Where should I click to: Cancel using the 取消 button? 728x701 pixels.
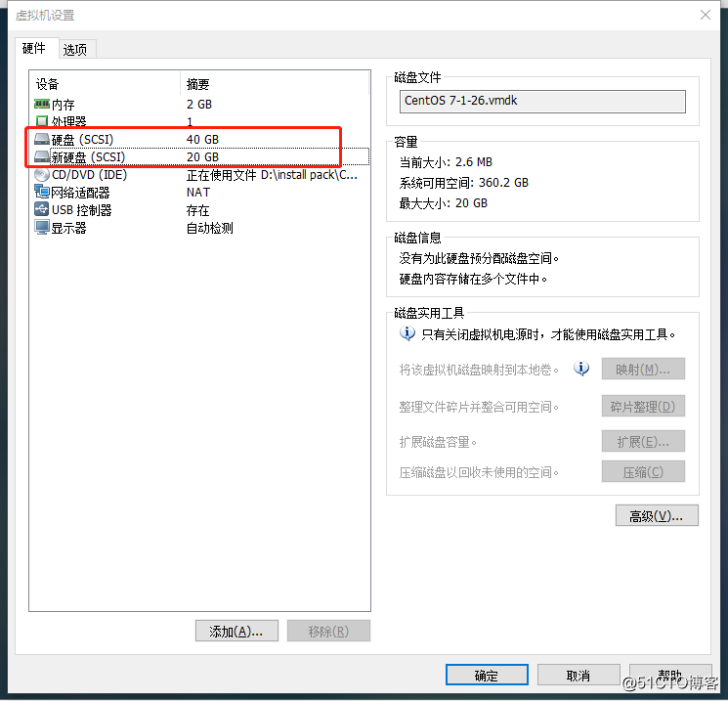pos(578,675)
